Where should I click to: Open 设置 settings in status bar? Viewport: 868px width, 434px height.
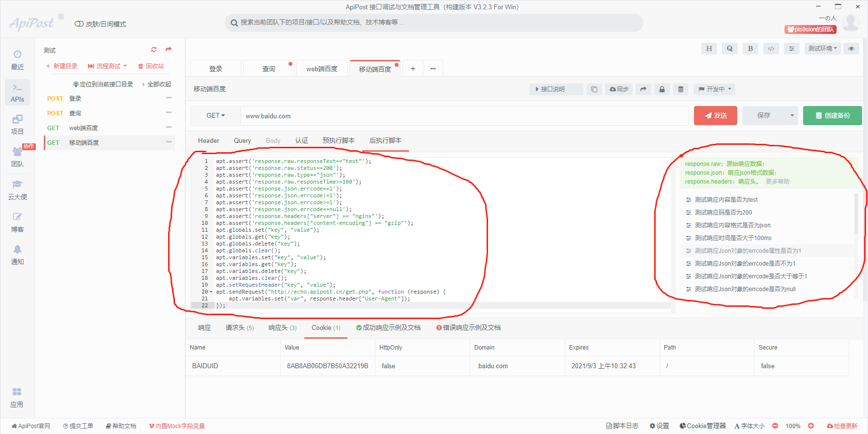point(659,426)
